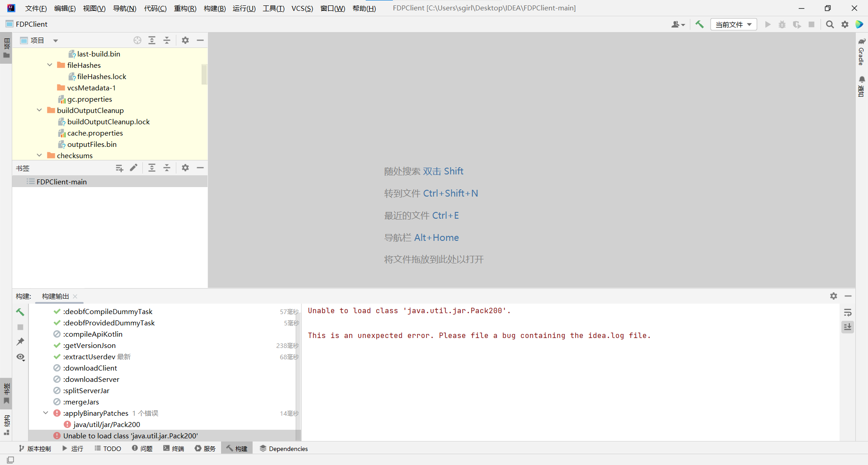Open IDE Settings via the gear icon
This screenshot has height=465, width=868.
[845, 24]
